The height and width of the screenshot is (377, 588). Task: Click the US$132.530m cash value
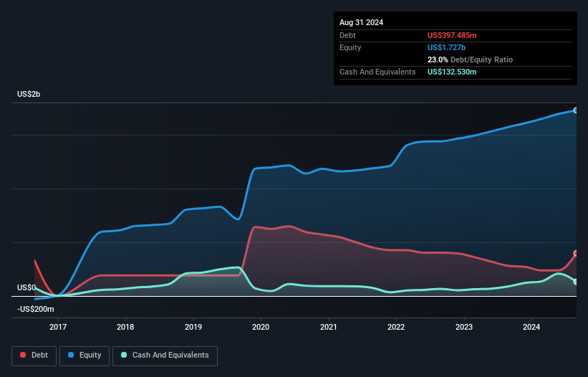(452, 72)
